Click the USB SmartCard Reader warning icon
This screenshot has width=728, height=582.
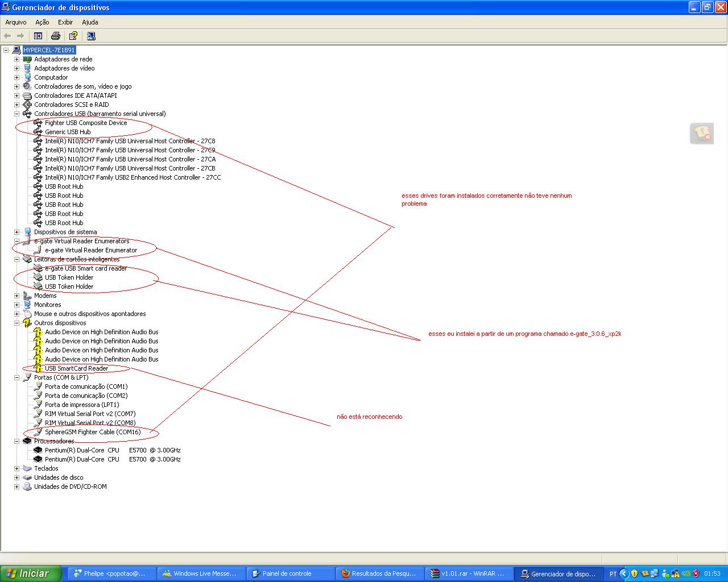(38, 368)
